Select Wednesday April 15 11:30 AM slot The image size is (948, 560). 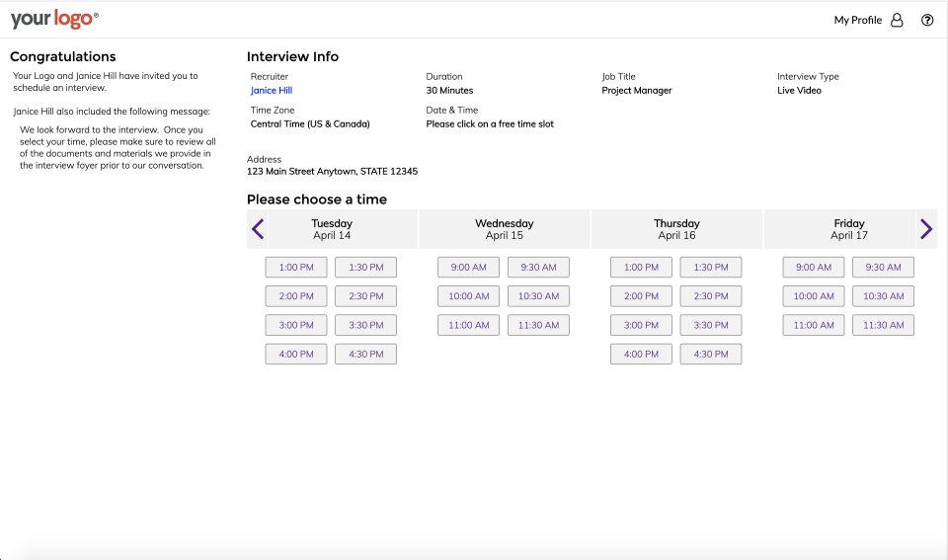coord(538,325)
